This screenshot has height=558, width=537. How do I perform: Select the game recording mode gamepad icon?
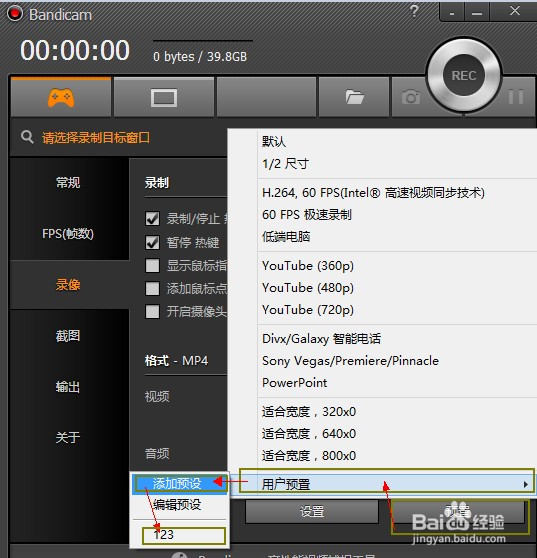pos(61,98)
